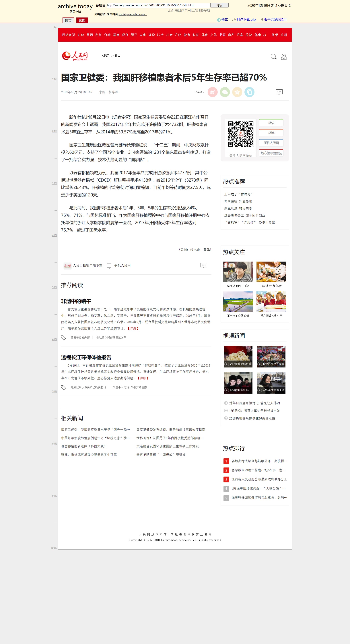Open thumbnail 不一样的公园成都

tap(238, 302)
